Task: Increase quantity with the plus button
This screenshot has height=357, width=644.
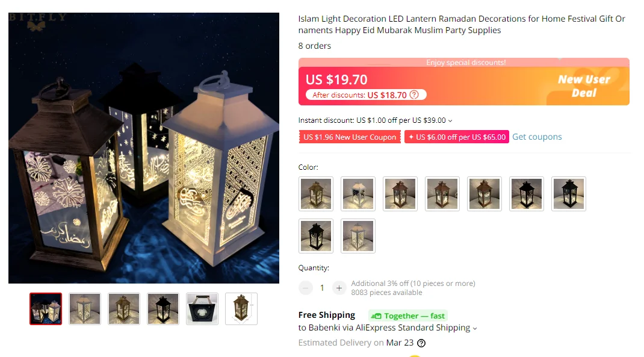Action: (339, 288)
